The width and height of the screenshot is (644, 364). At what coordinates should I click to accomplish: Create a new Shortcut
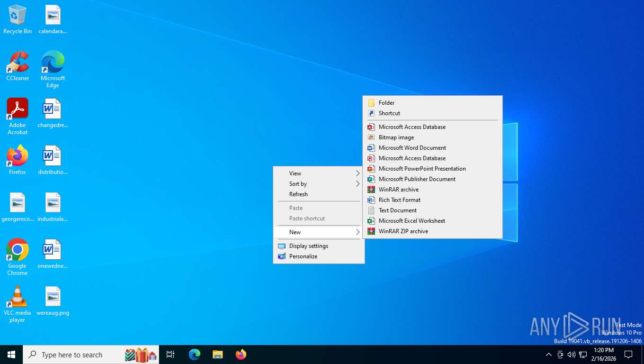click(432, 113)
